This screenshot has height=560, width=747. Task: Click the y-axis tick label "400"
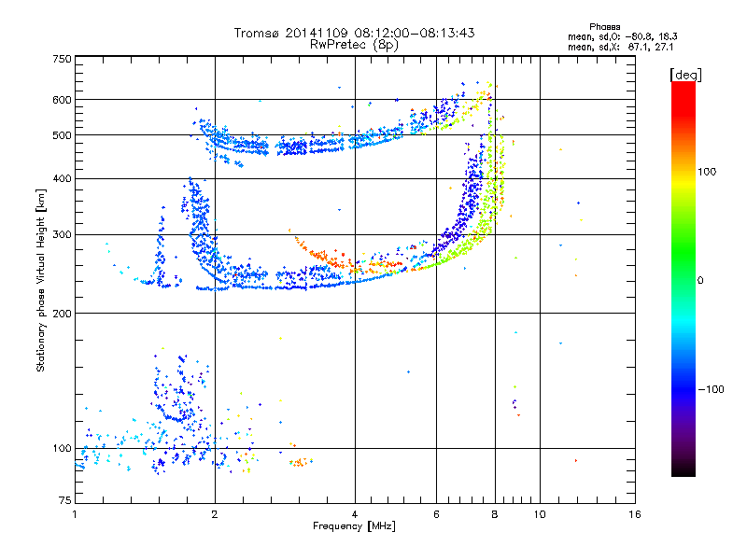coord(62,178)
